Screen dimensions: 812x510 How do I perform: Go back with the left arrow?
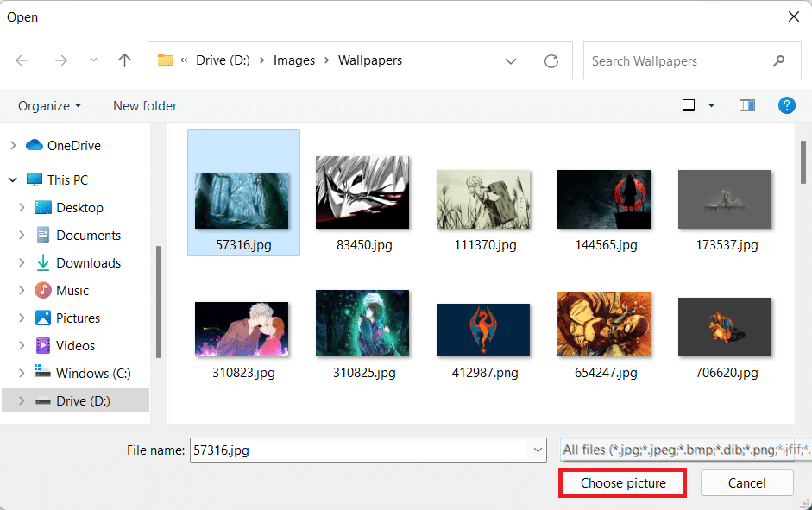[x=22, y=60]
